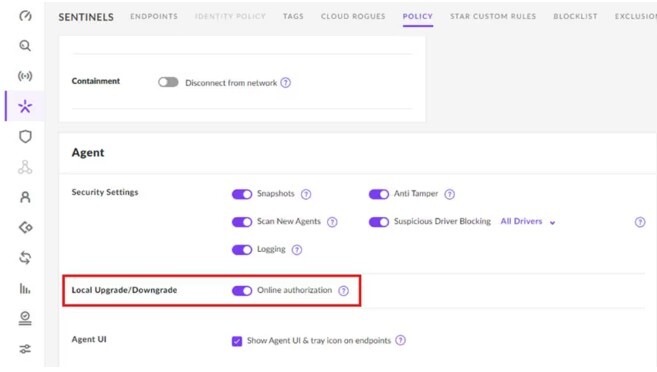The height and width of the screenshot is (372, 657).
Task: Toggle Online authorization switch
Action: [242, 290]
